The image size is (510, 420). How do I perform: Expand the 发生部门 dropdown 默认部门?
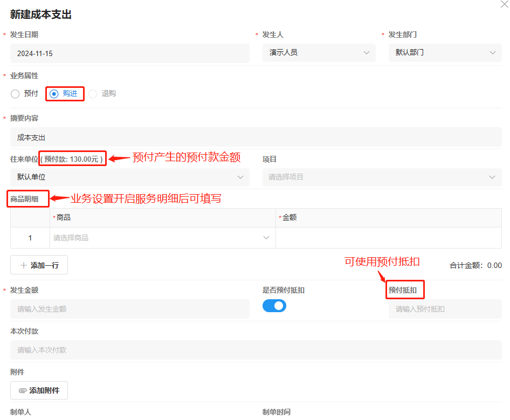pos(445,53)
